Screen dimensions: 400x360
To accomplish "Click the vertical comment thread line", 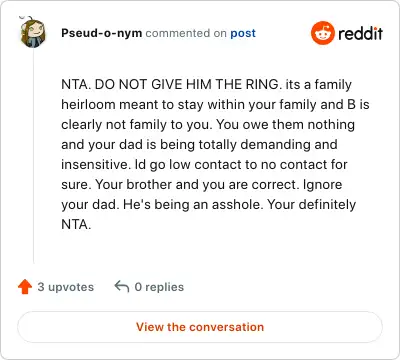I will point(33,157).
